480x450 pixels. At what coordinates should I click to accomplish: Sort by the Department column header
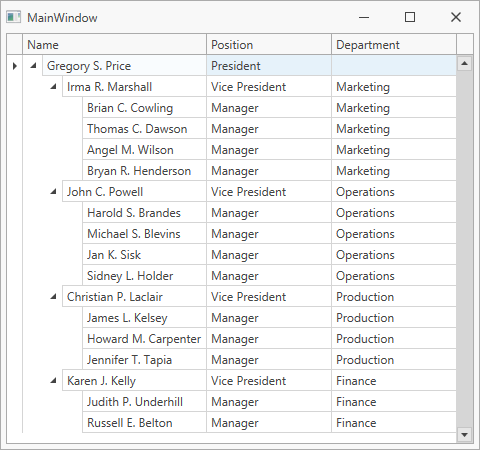[x=394, y=44]
